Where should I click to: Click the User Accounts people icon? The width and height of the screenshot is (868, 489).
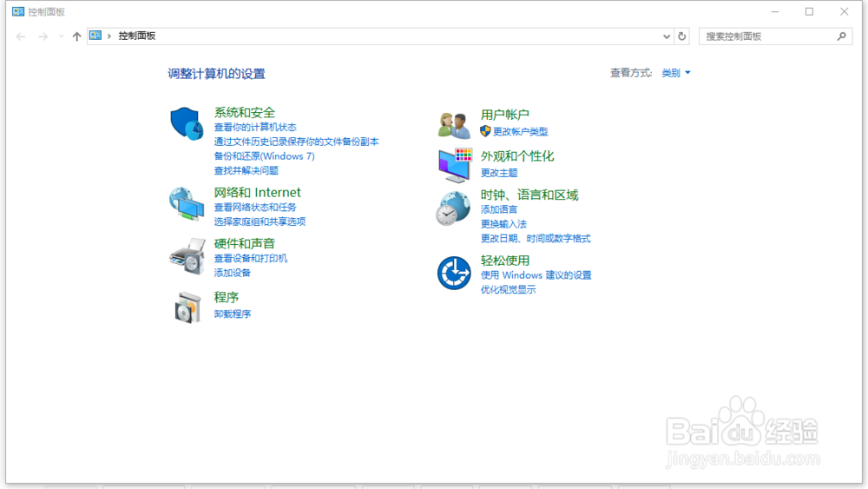(x=454, y=124)
